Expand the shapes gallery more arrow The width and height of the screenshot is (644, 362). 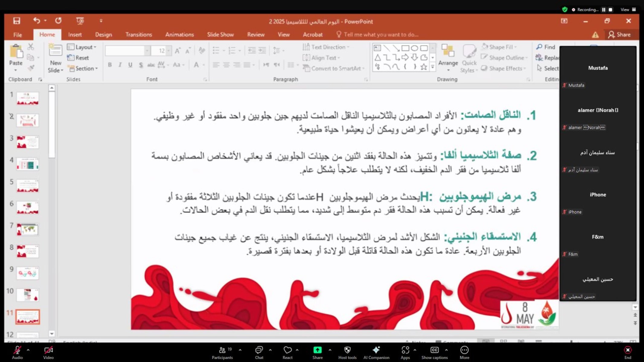click(x=433, y=67)
